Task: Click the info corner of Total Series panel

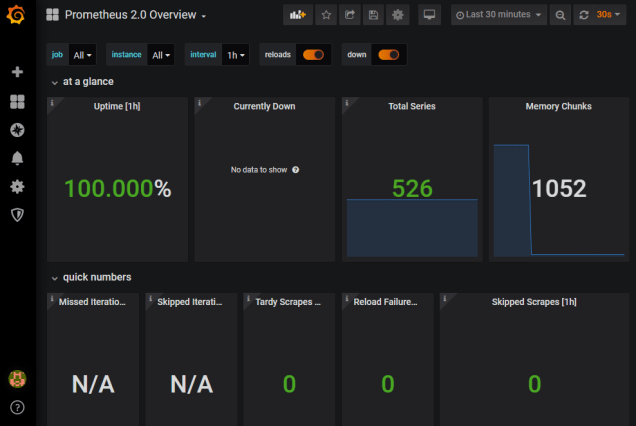Action: coord(347,103)
